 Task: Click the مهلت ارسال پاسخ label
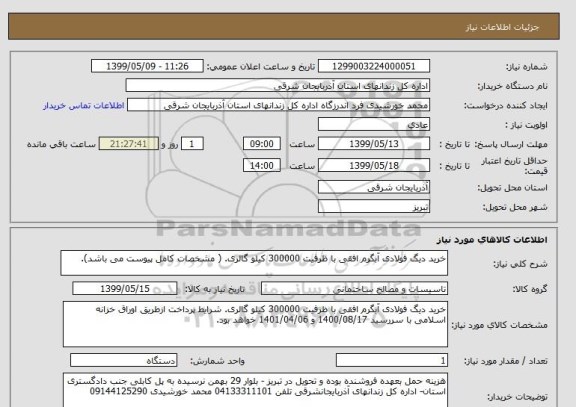click(510, 144)
